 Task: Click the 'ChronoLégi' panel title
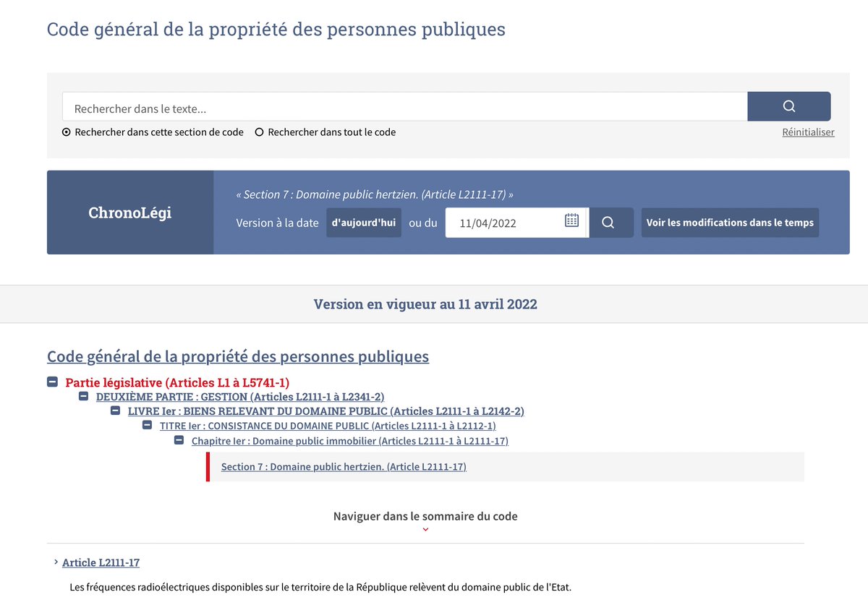point(130,213)
